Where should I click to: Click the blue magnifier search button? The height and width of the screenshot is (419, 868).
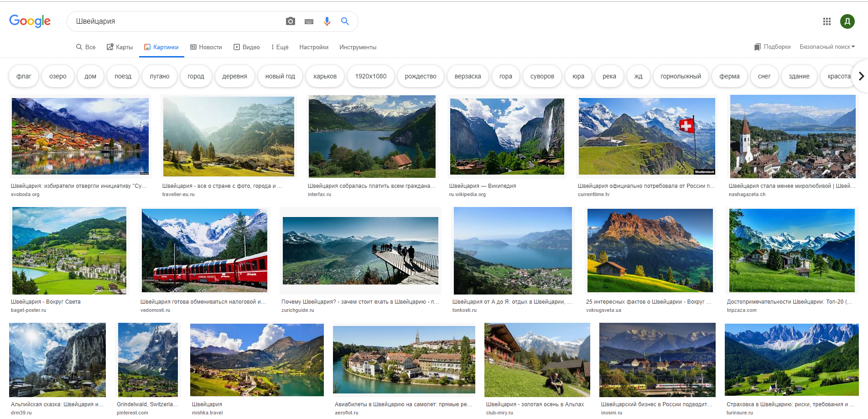(x=345, y=21)
